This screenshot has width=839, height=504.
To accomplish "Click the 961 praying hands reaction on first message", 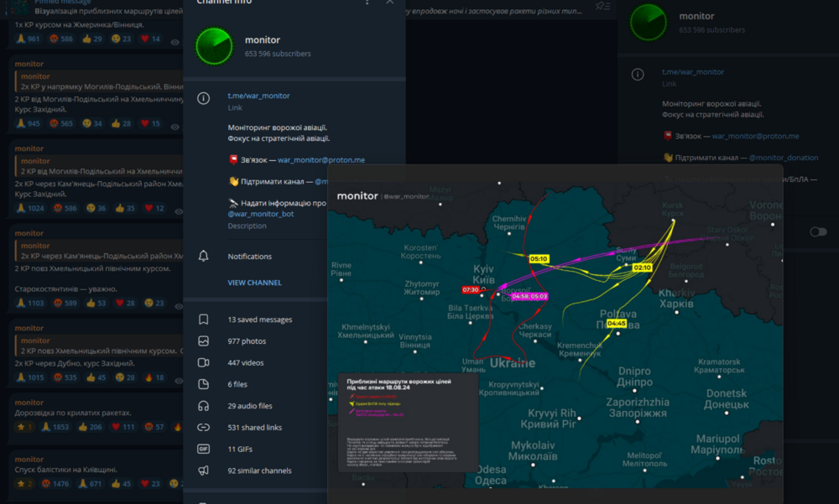I will 29,39.
